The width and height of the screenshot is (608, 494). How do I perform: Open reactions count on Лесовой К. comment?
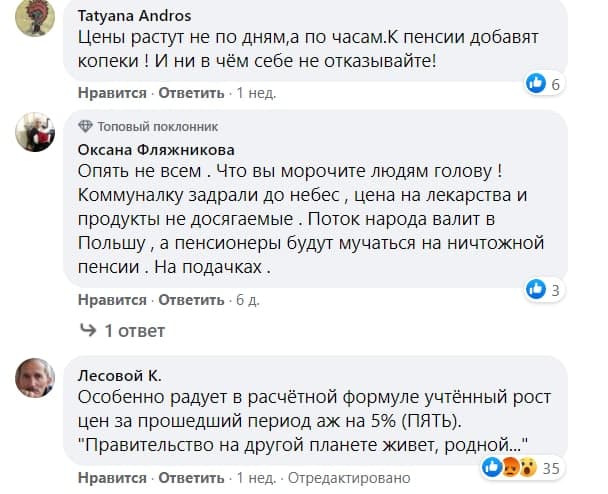coord(547,467)
